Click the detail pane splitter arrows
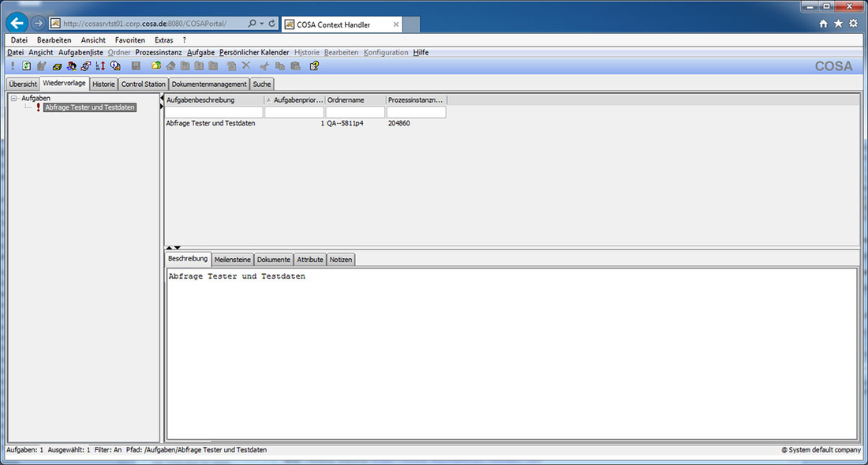The width and height of the screenshot is (868, 465). 173,248
